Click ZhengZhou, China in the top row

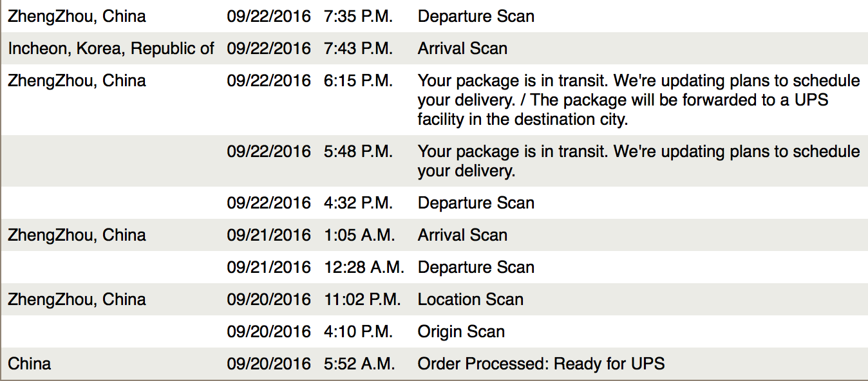pyautogui.click(x=77, y=17)
